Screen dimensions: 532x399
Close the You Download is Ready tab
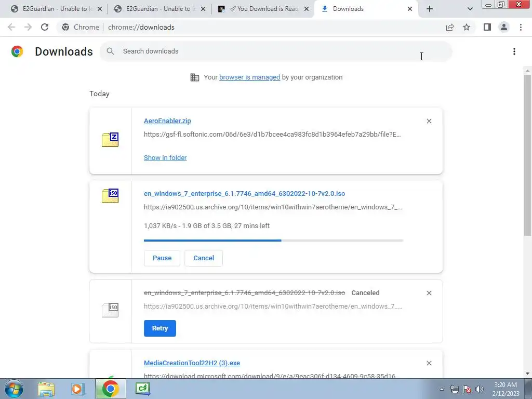pyautogui.click(x=307, y=9)
